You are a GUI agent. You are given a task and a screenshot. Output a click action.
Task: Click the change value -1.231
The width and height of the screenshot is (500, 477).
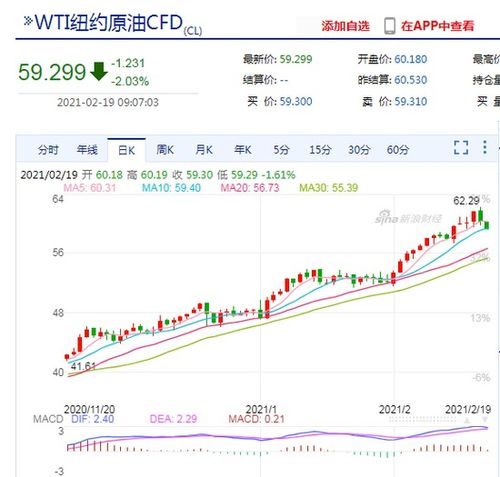128,63
